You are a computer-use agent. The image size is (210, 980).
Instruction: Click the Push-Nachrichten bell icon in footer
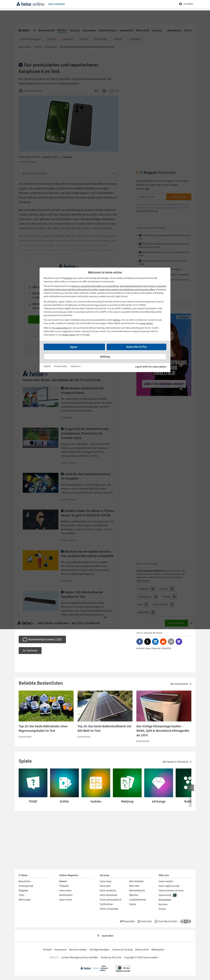[156, 921]
